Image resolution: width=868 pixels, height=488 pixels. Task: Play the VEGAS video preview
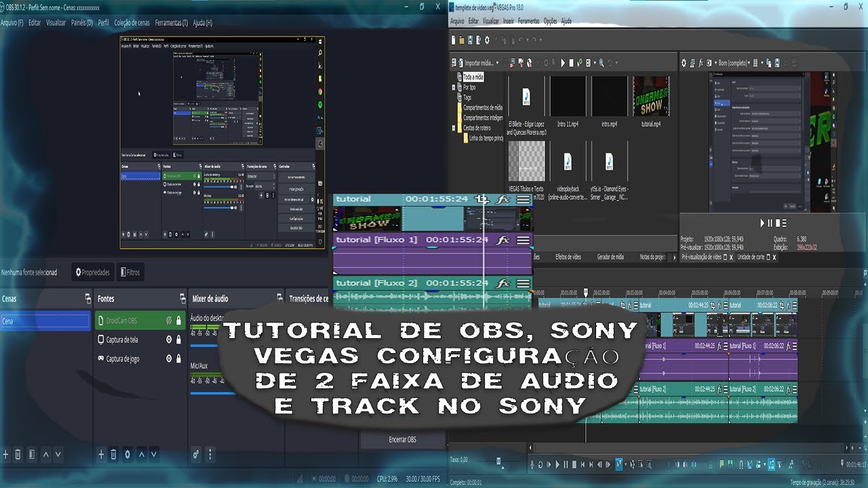pos(762,223)
